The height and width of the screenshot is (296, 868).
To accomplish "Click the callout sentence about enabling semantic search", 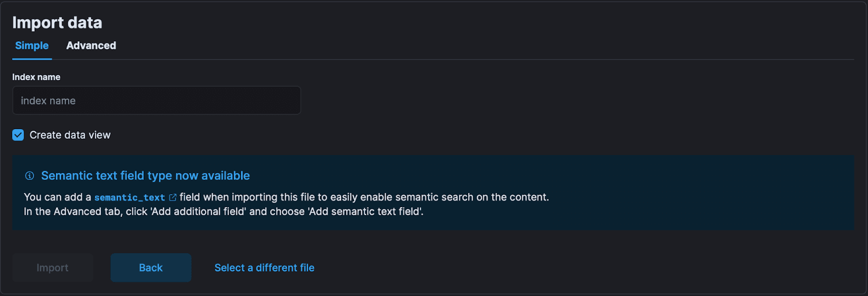I will (363, 197).
